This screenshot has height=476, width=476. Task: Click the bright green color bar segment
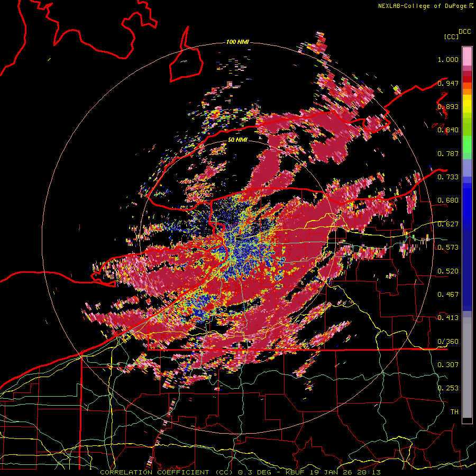467,144
